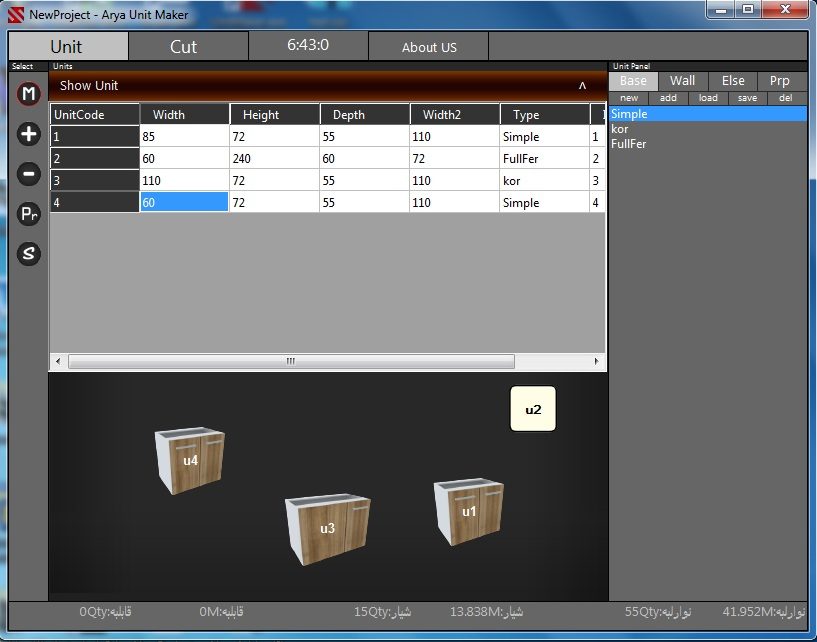Click the round S icon in sidebar
Image resolution: width=817 pixels, height=642 pixels.
point(29,254)
